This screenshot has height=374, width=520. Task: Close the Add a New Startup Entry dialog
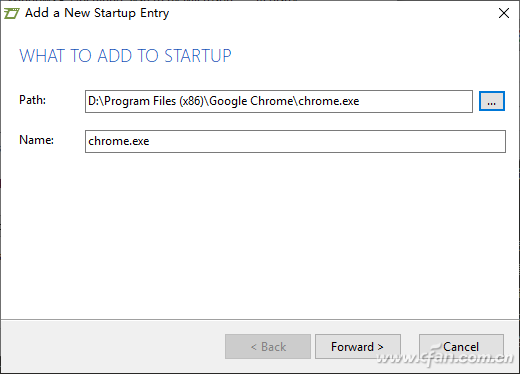(x=504, y=13)
